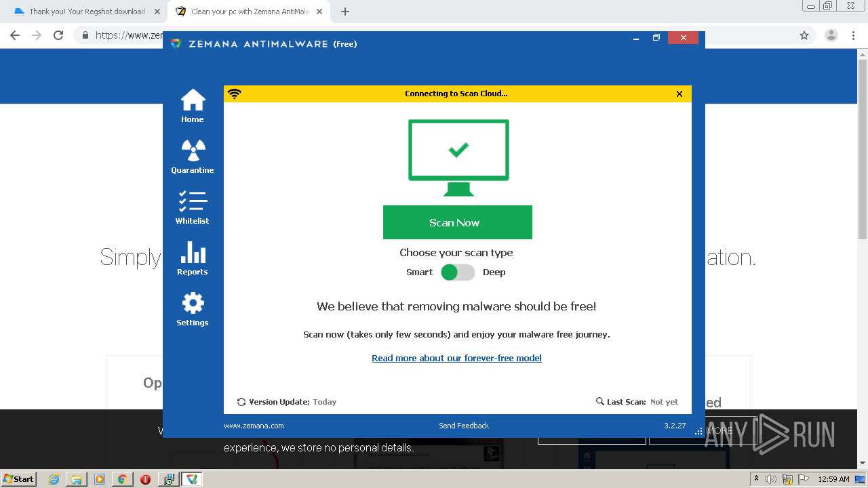Click the Last Scan magnifier icon
Viewport: 868px width, 488px height.
pos(599,401)
